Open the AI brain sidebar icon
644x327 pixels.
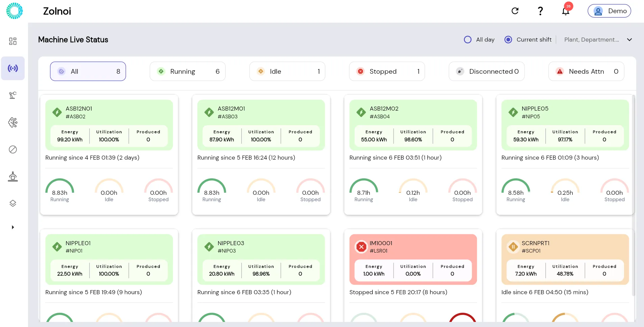(x=13, y=122)
